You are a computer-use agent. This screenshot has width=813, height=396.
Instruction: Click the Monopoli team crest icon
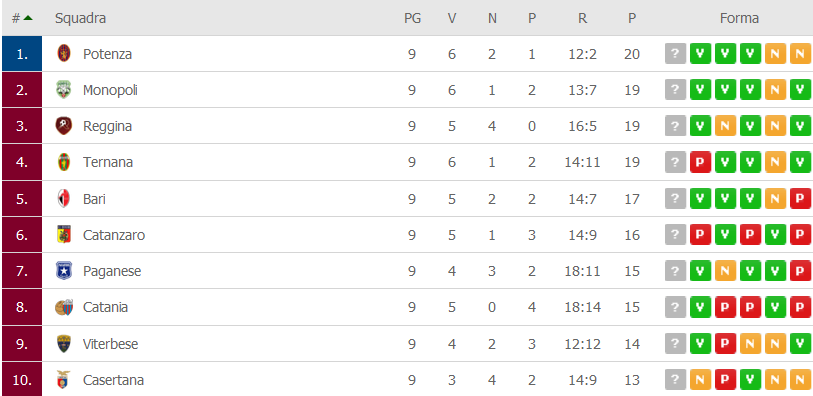point(64,90)
